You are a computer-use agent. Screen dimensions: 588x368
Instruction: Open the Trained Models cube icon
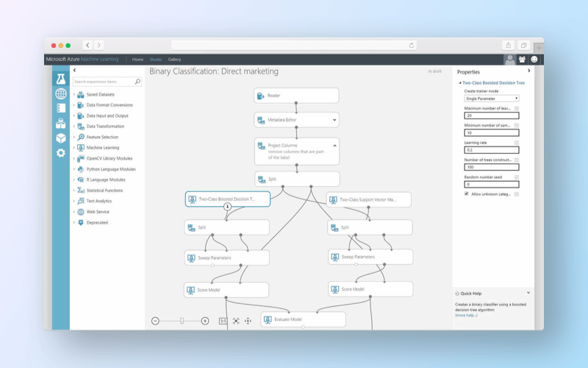(61, 138)
